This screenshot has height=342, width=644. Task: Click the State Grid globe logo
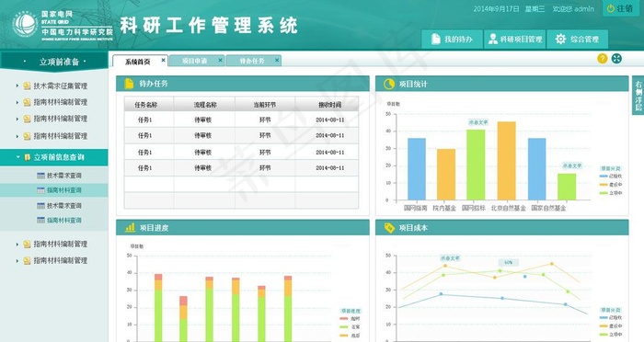(x=25, y=25)
